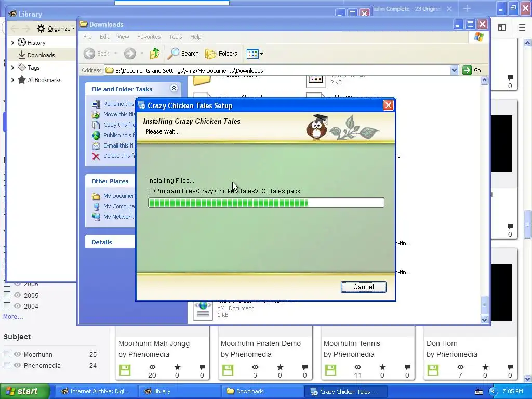Expand All Bookmarks in Library sidebar
532x399 pixels.
click(12, 80)
